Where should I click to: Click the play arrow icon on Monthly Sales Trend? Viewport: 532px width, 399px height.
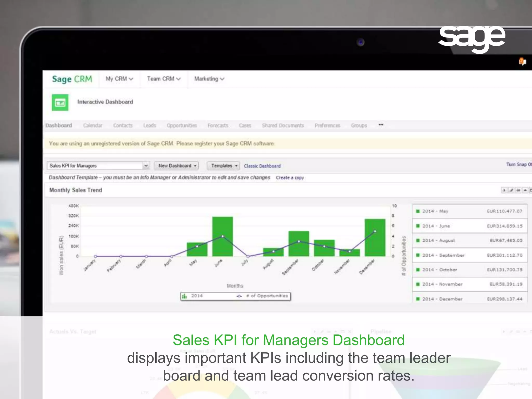coord(504,190)
